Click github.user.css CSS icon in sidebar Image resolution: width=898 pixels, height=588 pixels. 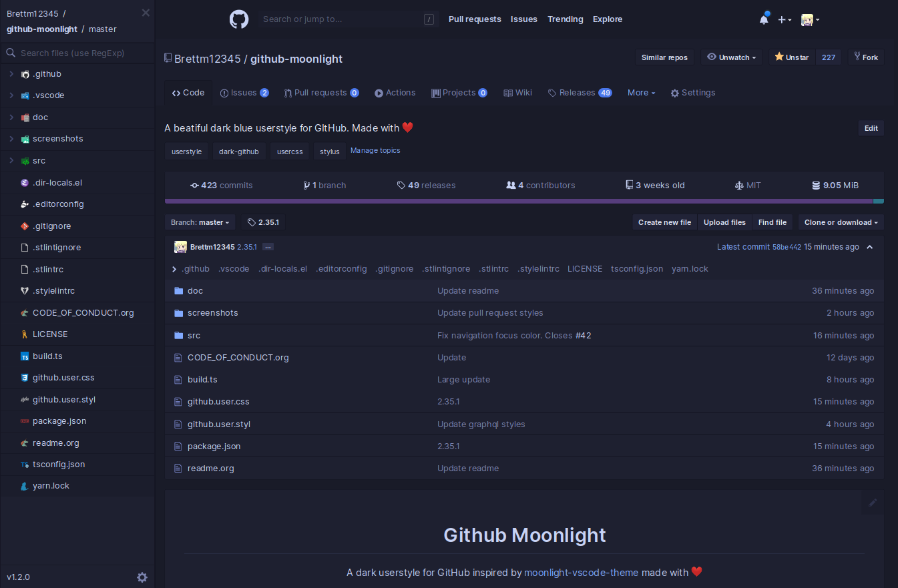[25, 378]
